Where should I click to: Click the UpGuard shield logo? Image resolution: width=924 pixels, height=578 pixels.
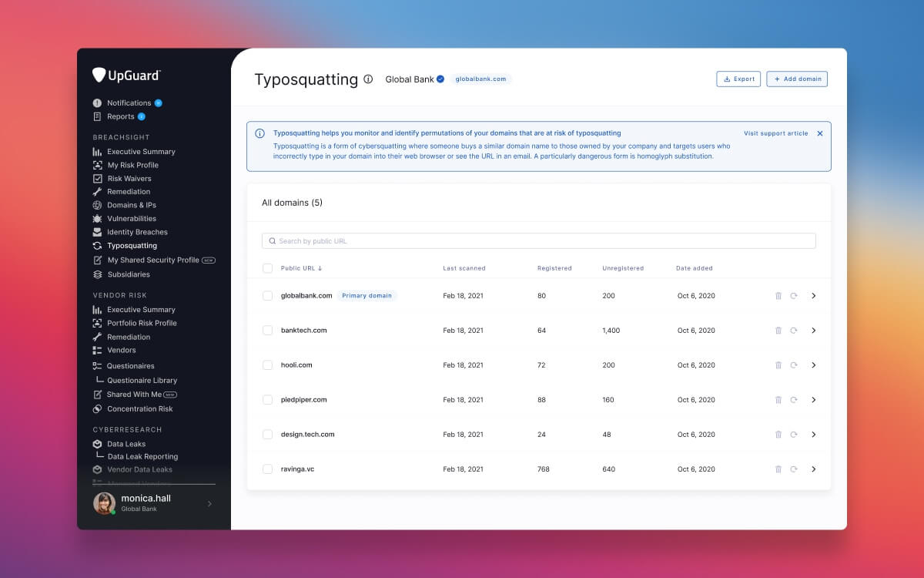click(x=99, y=75)
